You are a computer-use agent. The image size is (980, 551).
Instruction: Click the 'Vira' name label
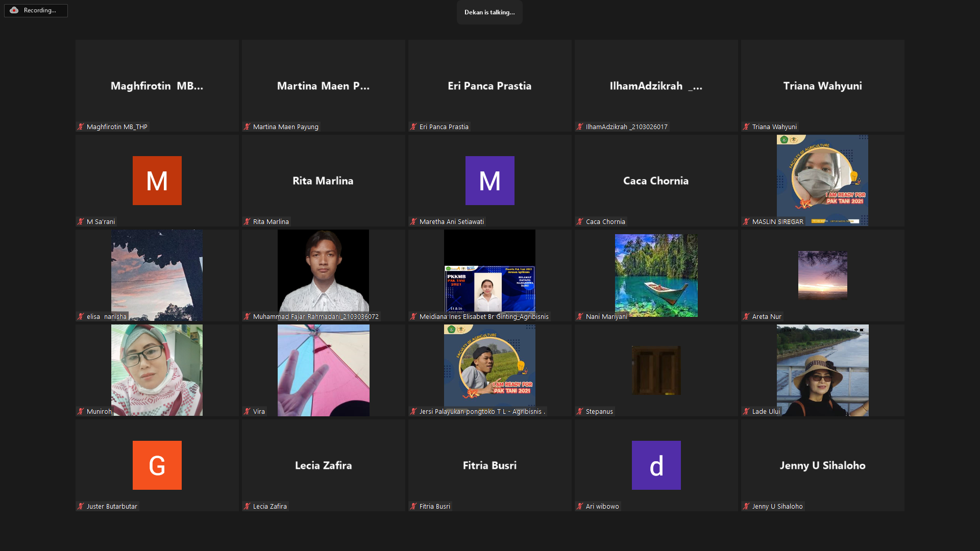pyautogui.click(x=259, y=411)
